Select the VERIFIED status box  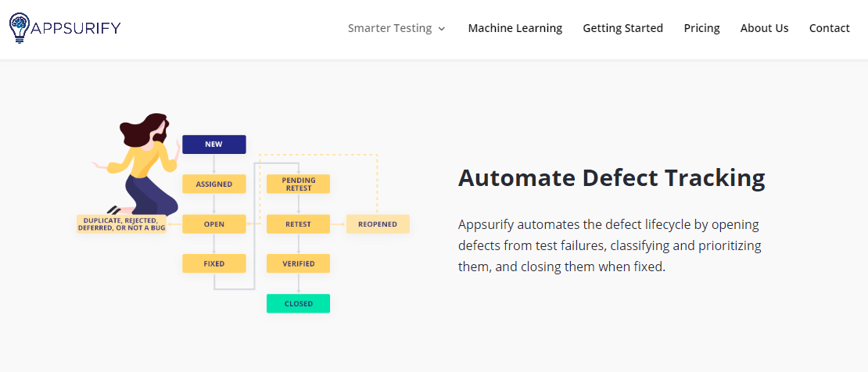[x=299, y=263]
